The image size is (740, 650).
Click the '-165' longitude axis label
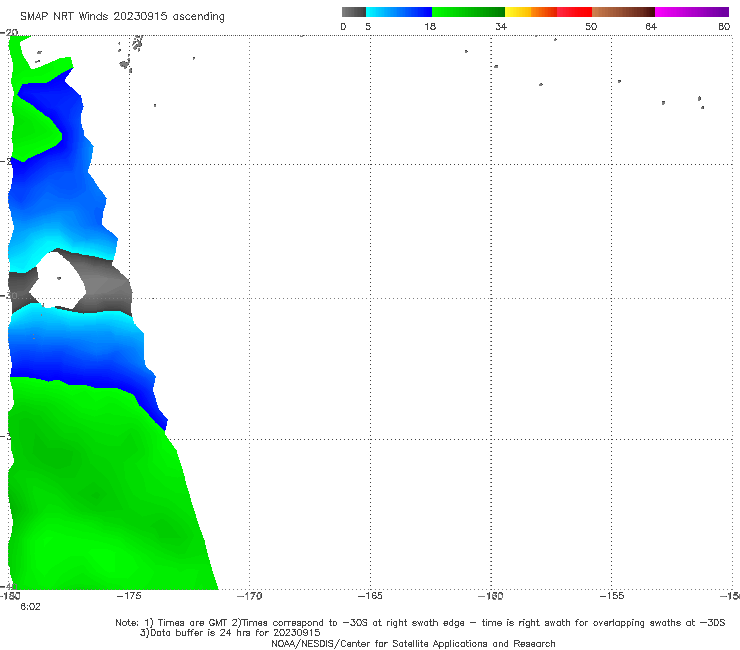pyautogui.click(x=370, y=596)
